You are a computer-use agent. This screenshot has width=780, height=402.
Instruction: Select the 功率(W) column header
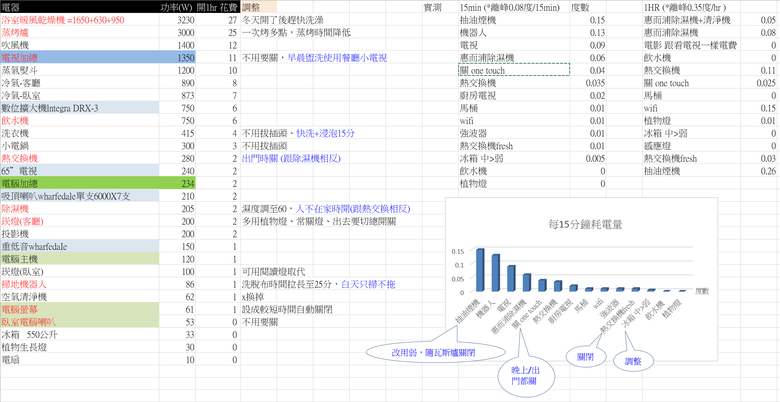click(x=178, y=8)
